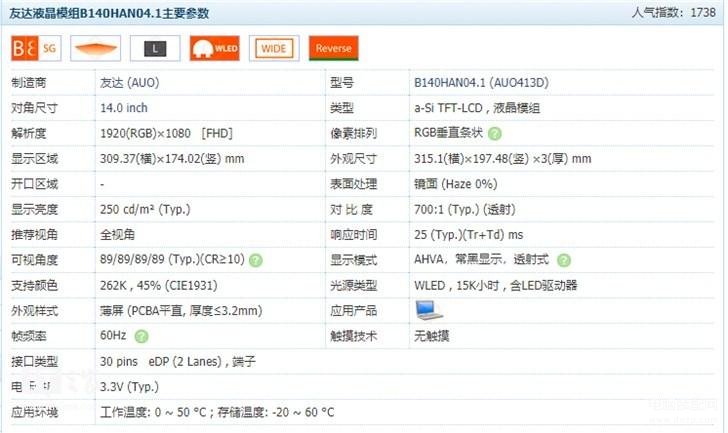Click the 制造商 row label

[x=29, y=83]
